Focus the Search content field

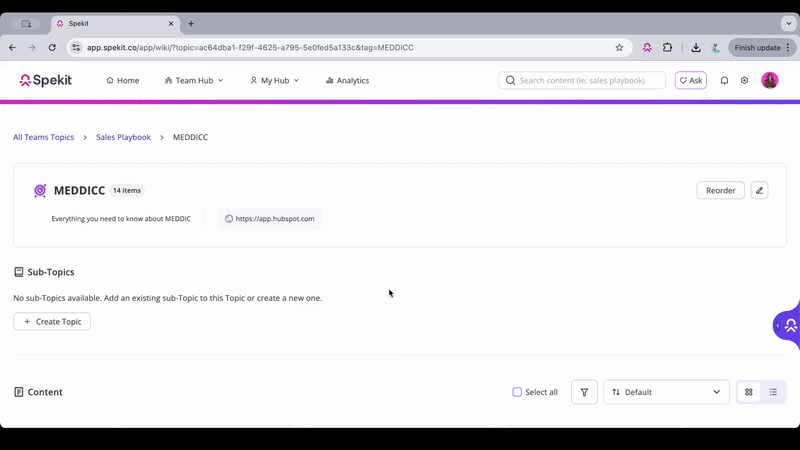click(x=582, y=81)
